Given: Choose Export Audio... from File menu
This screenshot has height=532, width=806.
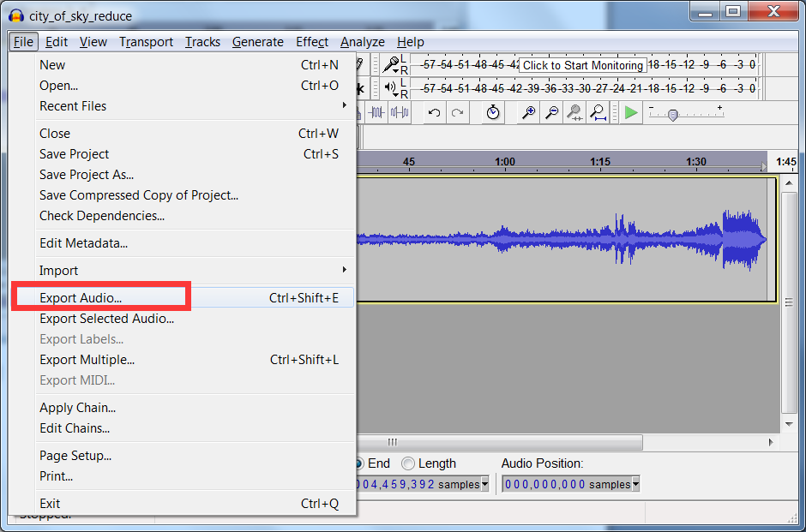Looking at the screenshot, I should click(x=81, y=298).
